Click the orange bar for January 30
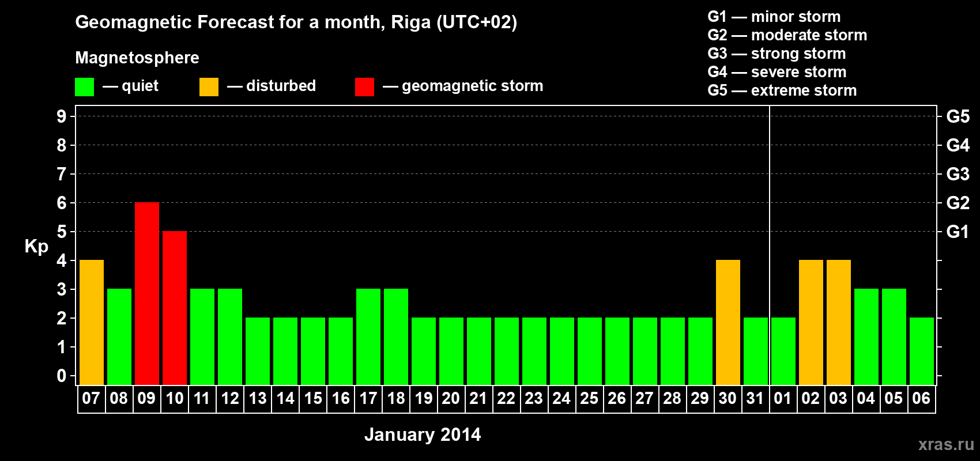980x461 pixels. (x=728, y=322)
